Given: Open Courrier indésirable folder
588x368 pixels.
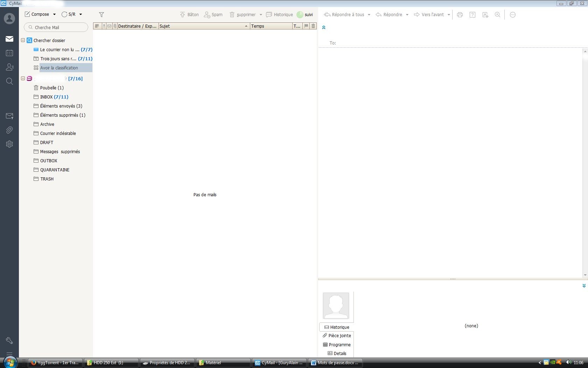Looking at the screenshot, I should point(55,133).
